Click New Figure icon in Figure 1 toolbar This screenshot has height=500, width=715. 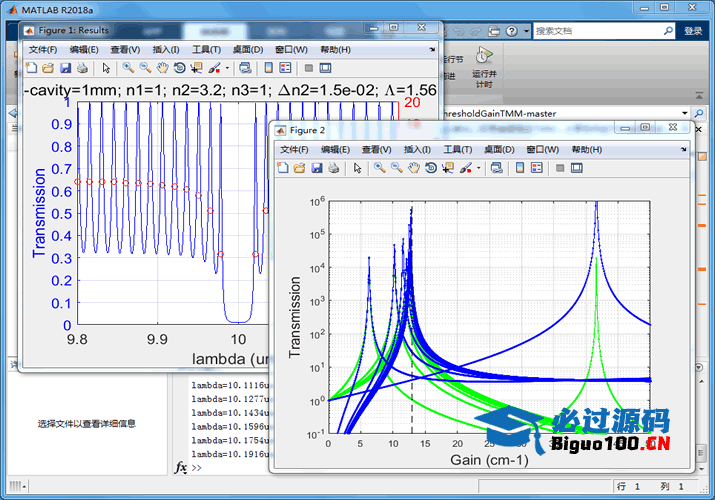tap(31, 68)
